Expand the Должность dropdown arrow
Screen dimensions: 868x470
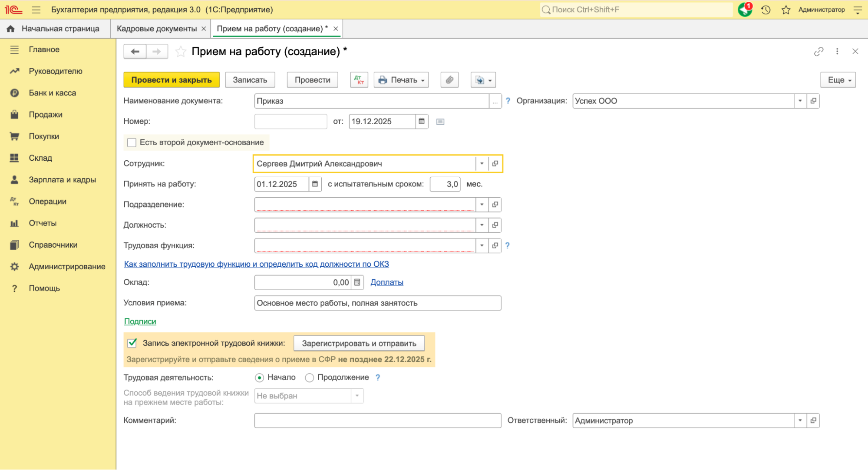(x=482, y=225)
